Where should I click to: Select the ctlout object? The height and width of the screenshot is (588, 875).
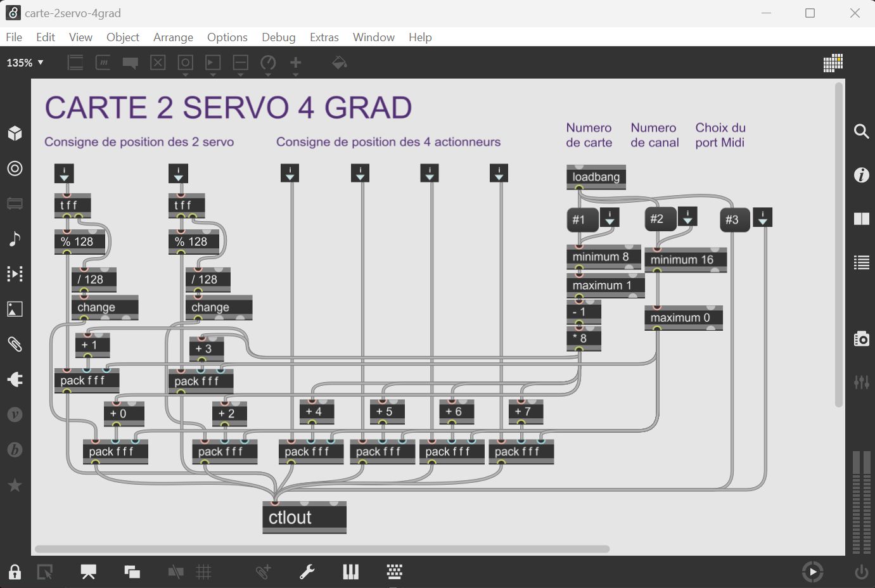[x=305, y=518]
